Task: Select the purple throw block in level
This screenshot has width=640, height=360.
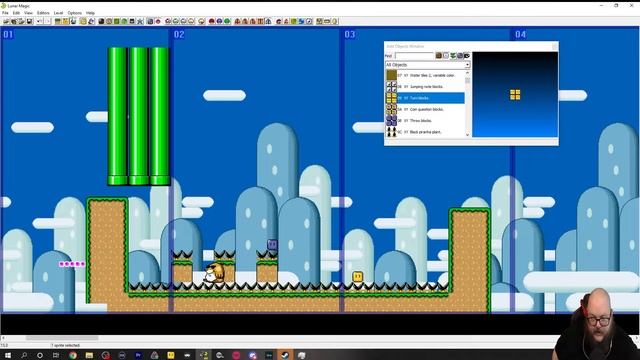Action: pyautogui.click(x=272, y=244)
